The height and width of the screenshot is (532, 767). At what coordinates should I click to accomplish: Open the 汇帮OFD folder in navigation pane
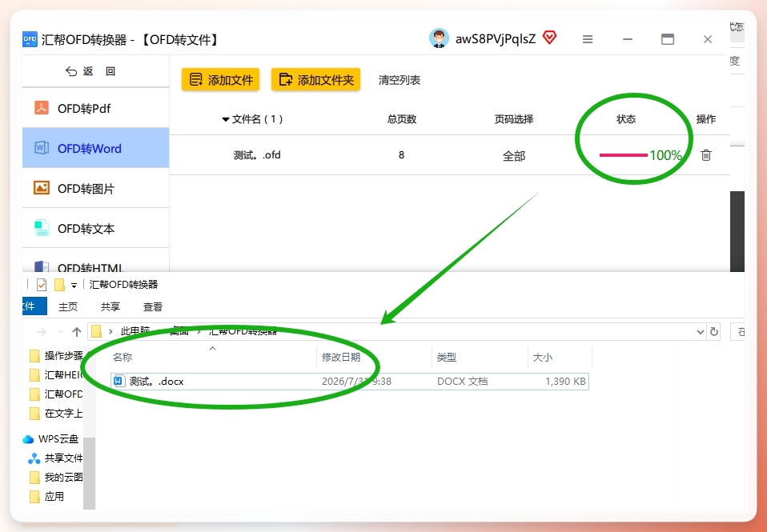point(56,394)
